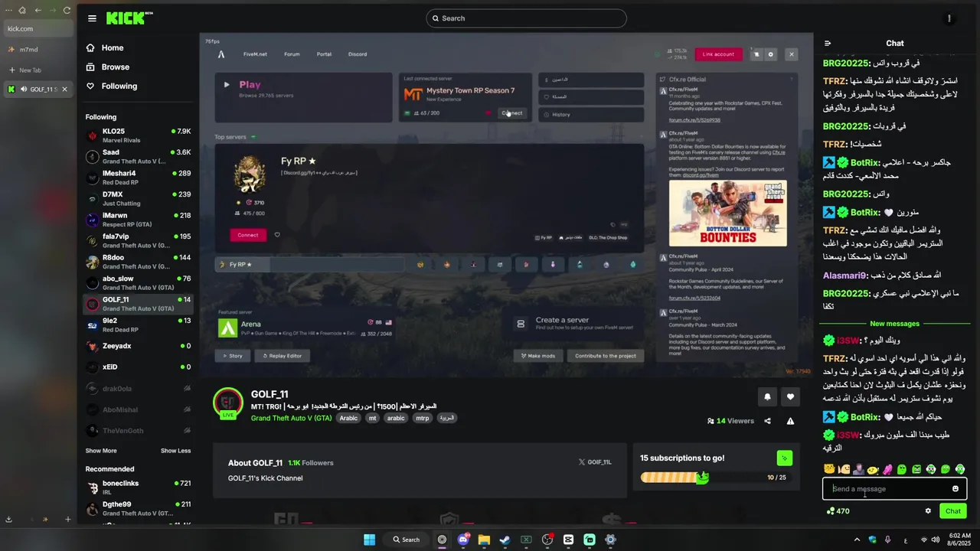Open xEID channel in sidebar

pyautogui.click(x=138, y=367)
